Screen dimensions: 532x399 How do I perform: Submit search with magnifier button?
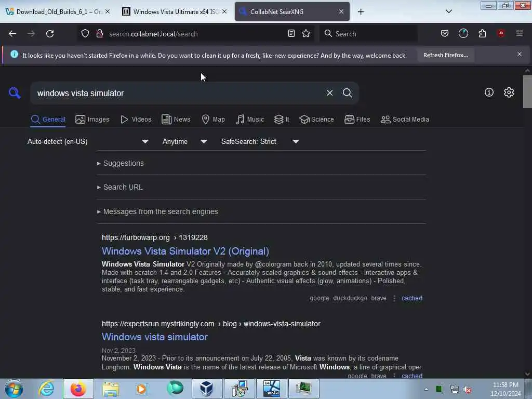(x=347, y=93)
